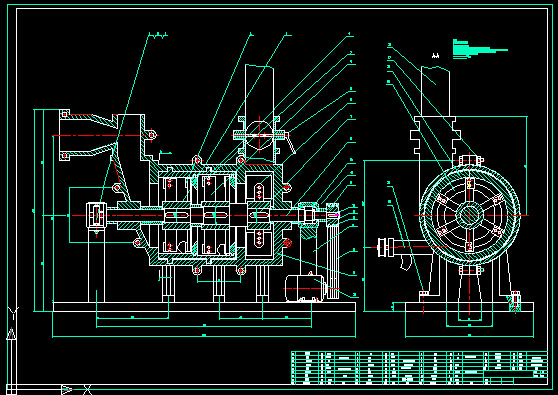Click the section view label above the right view

(435, 56)
